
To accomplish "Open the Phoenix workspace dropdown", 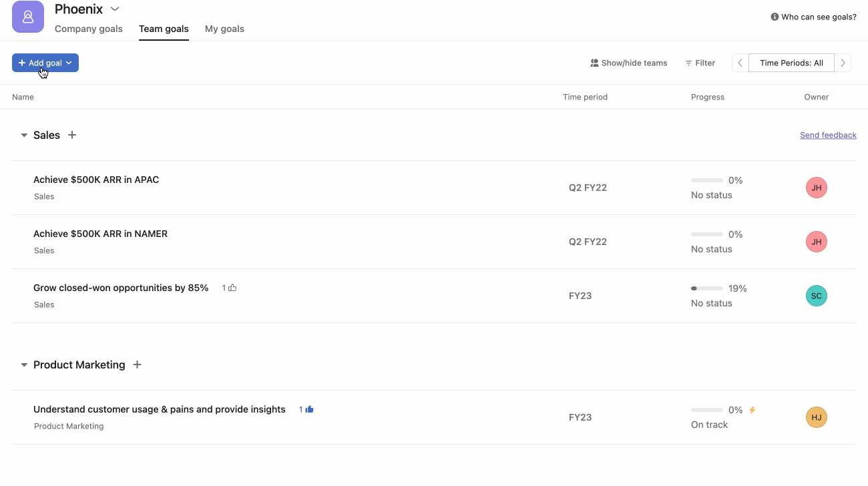I will [114, 9].
